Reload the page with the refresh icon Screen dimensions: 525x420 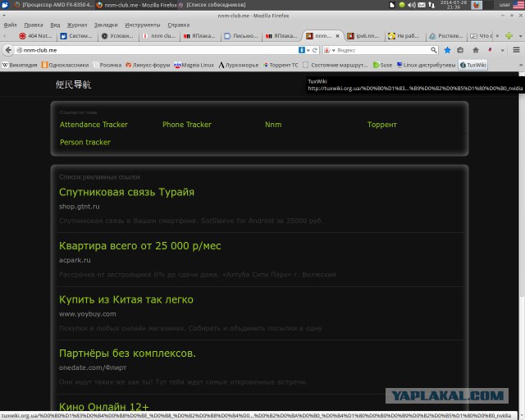point(315,50)
